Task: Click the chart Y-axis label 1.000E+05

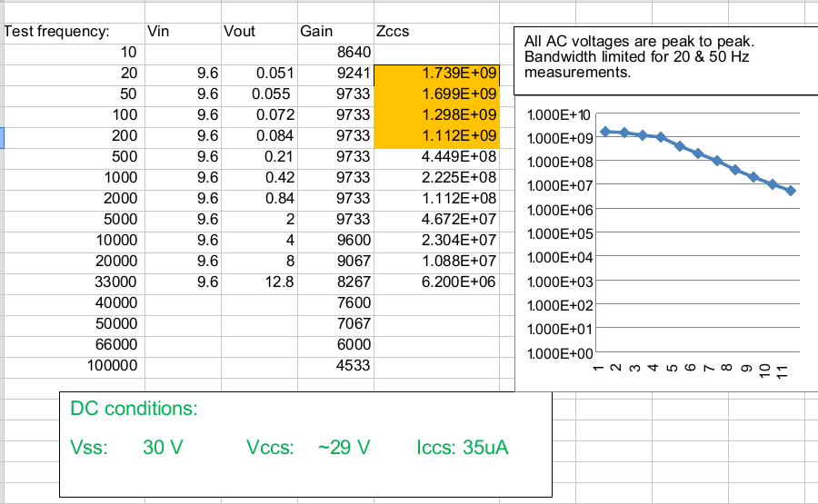Action: tap(560, 233)
